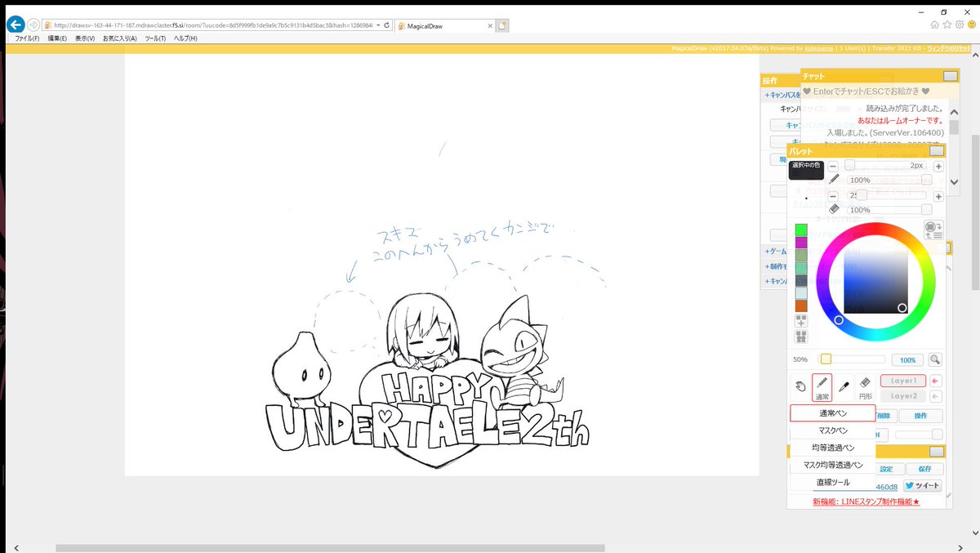Click the 操作 button in palette

click(920, 416)
